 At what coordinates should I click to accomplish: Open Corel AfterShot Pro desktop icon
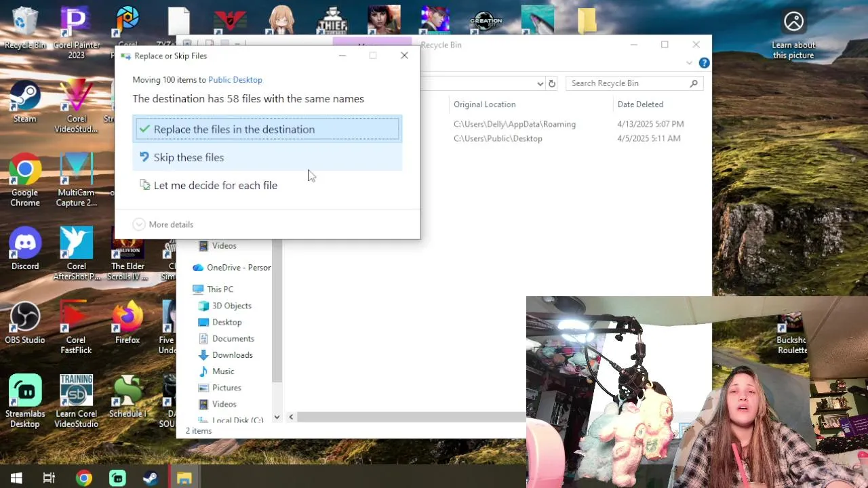point(76,253)
